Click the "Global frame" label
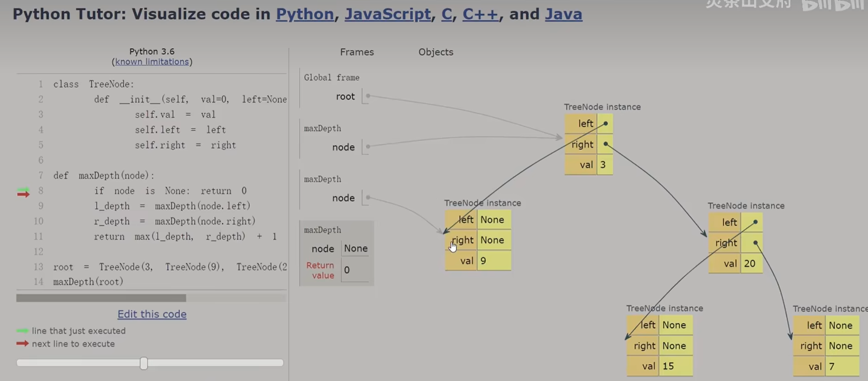This screenshot has height=381, width=868. pyautogui.click(x=332, y=78)
